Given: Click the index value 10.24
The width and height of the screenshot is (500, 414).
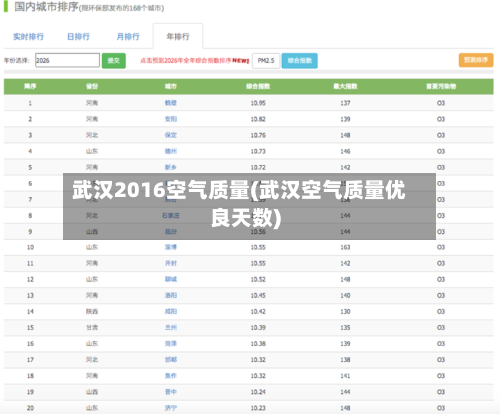Looking at the screenshot, I should pos(258,392).
